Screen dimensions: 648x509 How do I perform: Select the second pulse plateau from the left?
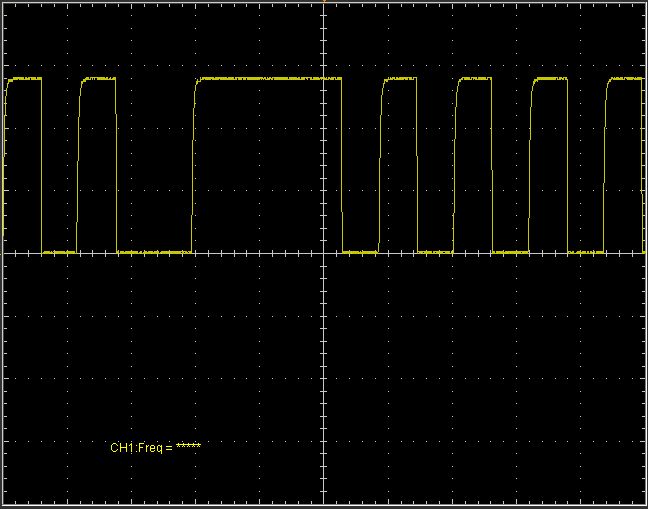click(x=99, y=78)
